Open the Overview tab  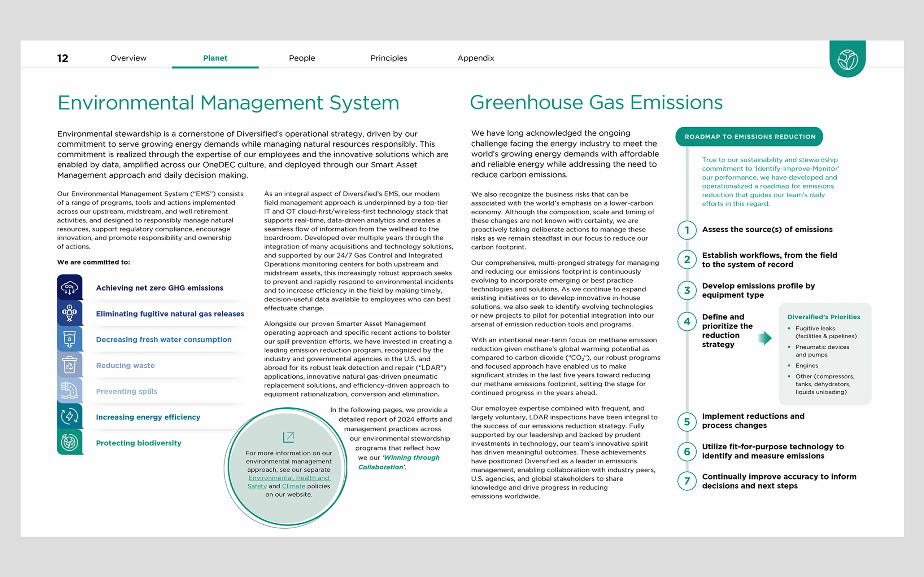coord(128,58)
